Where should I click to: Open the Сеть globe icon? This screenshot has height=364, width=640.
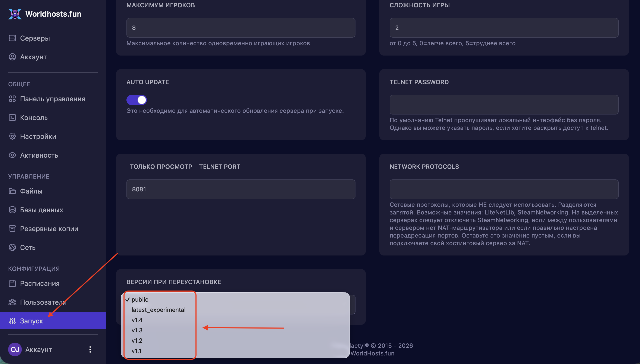tap(12, 247)
